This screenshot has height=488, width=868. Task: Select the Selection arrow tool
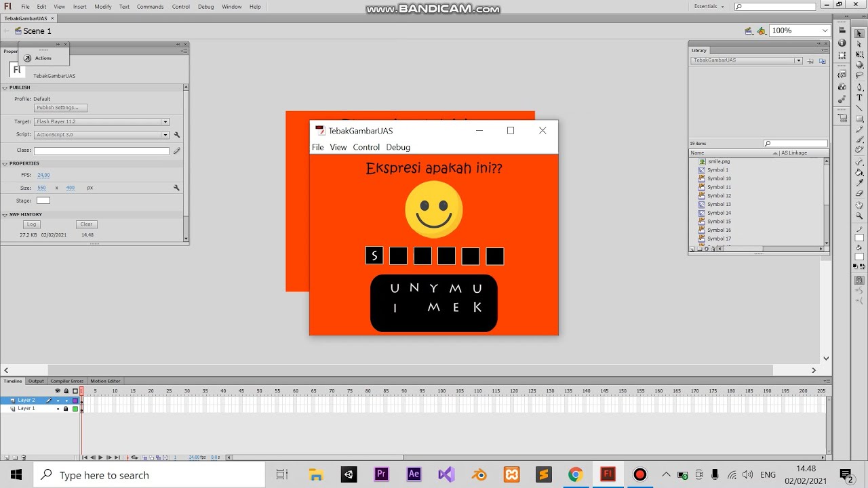859,34
